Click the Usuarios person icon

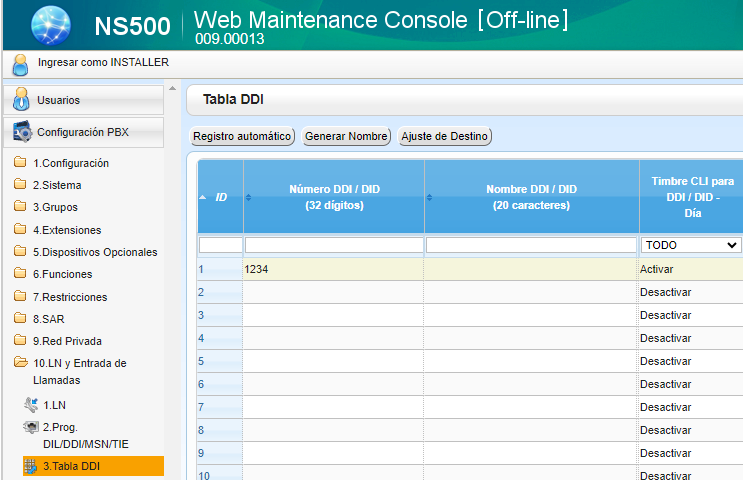[x=20, y=100]
